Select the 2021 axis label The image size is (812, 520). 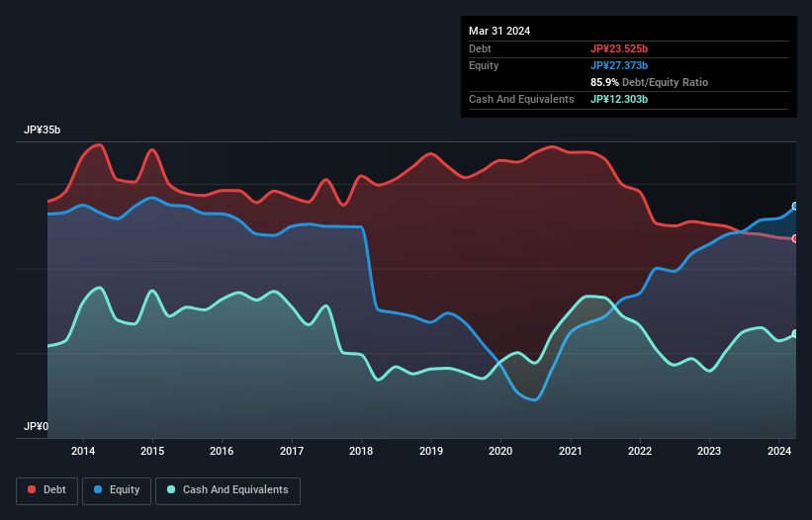[x=570, y=451]
